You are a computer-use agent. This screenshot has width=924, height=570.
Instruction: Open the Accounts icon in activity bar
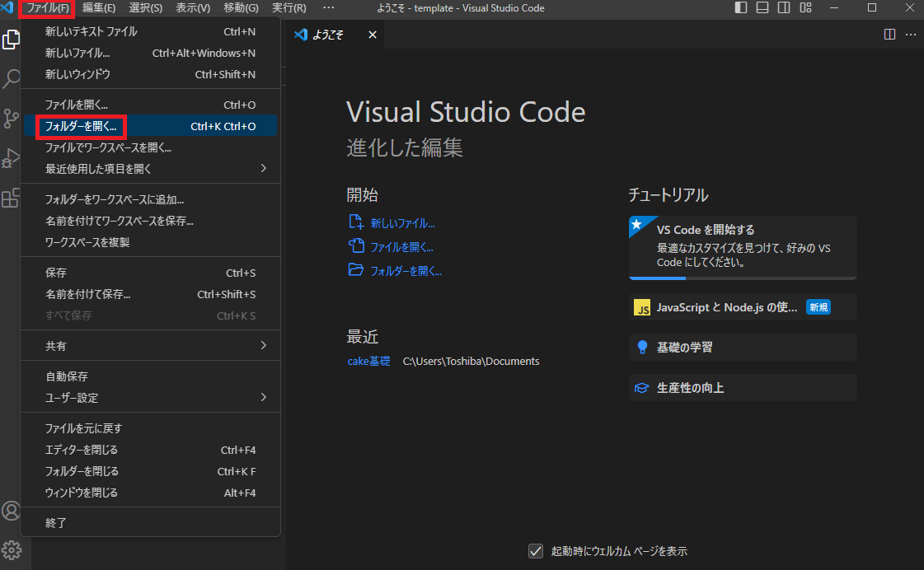click(x=11, y=511)
